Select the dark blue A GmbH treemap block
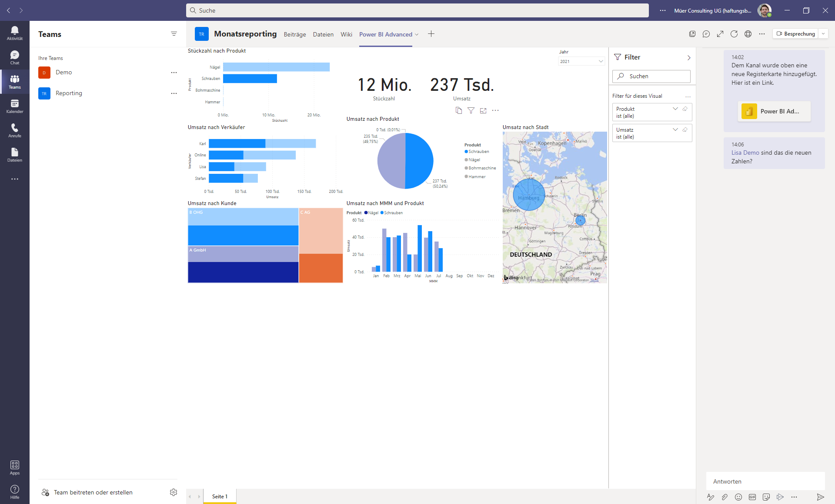Viewport: 835px width, 504px height. pyautogui.click(x=243, y=272)
